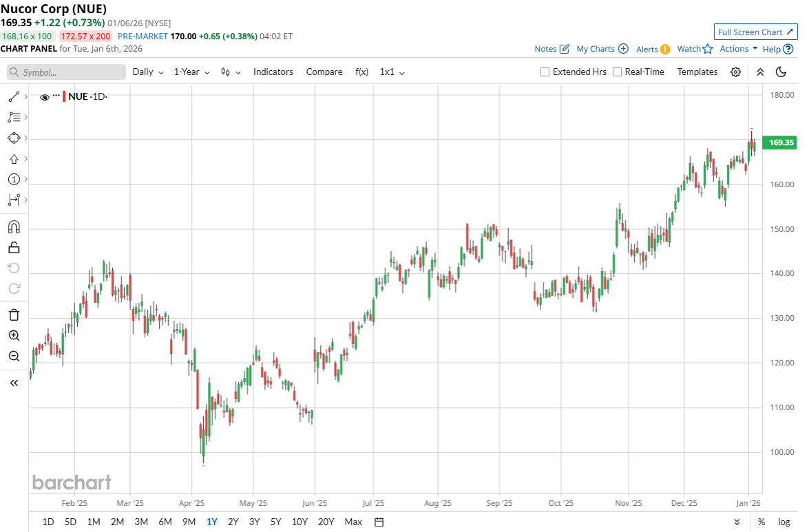This screenshot has width=809, height=532.
Task: Open the magnet snap mode tool
Action: pyautogui.click(x=14, y=226)
